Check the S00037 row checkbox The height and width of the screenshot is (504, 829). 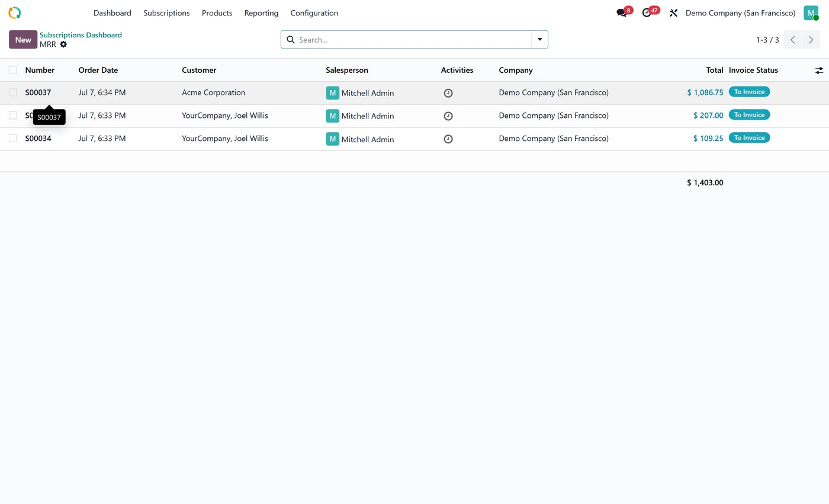coord(12,92)
